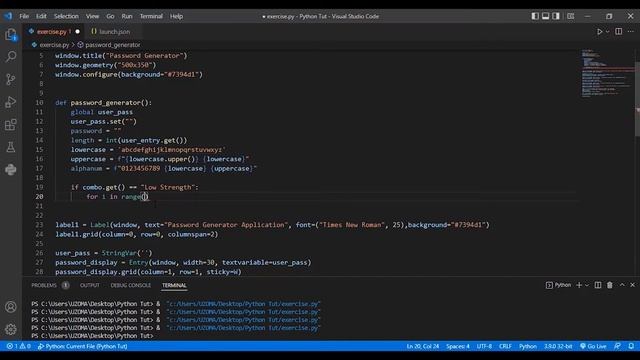Open the Accounts menu icon
This screenshot has width=640, height=360.
(11, 307)
